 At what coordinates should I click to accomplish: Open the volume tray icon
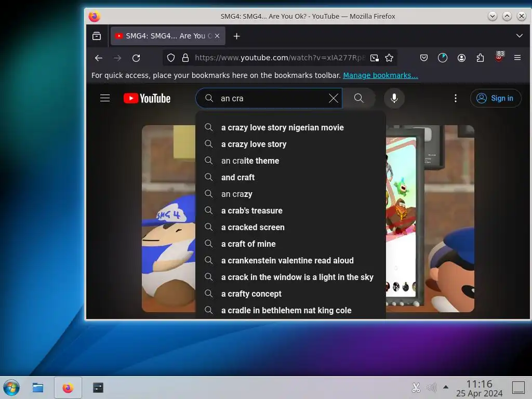(432, 388)
